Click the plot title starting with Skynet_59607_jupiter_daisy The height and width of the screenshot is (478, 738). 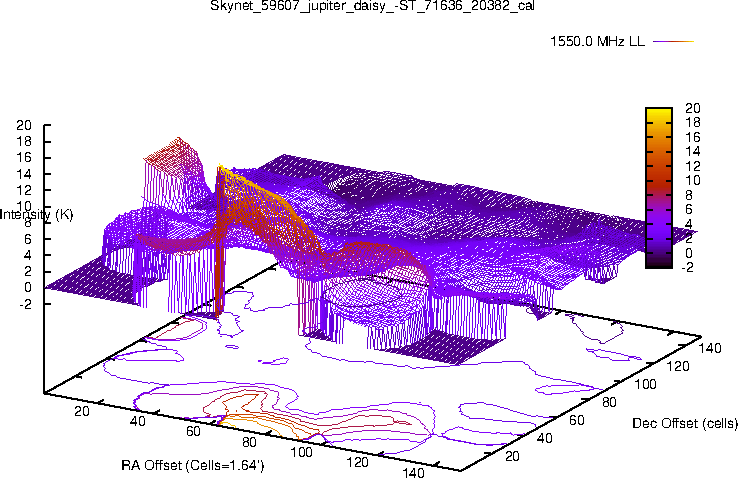(x=372, y=6)
